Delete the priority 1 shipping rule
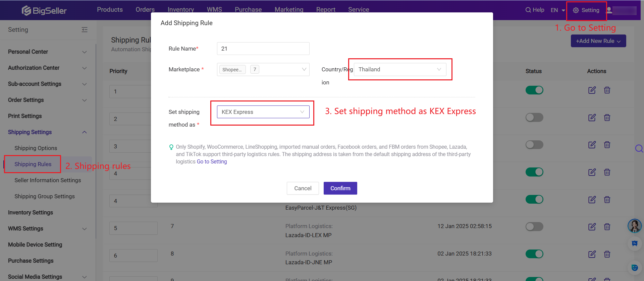 point(607,90)
